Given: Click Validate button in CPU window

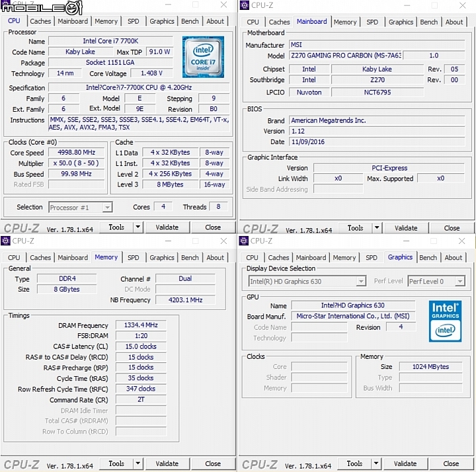Looking at the screenshot, I should [167, 227].
